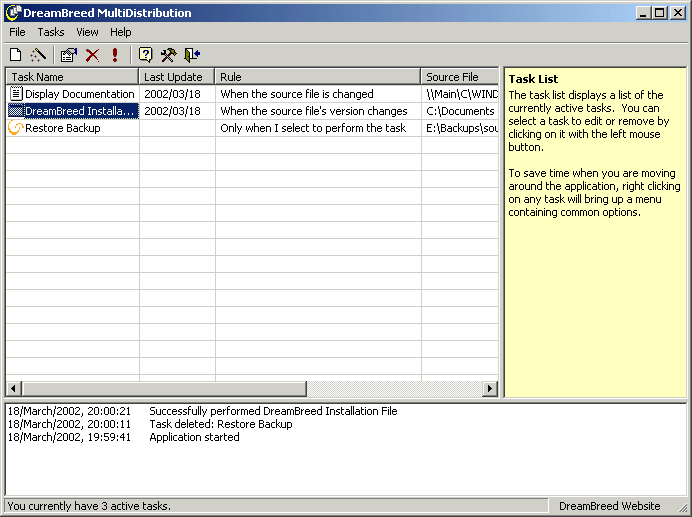Image resolution: width=692 pixels, height=517 pixels.
Task: Click the Display Documentation row icon
Action: tap(16, 94)
